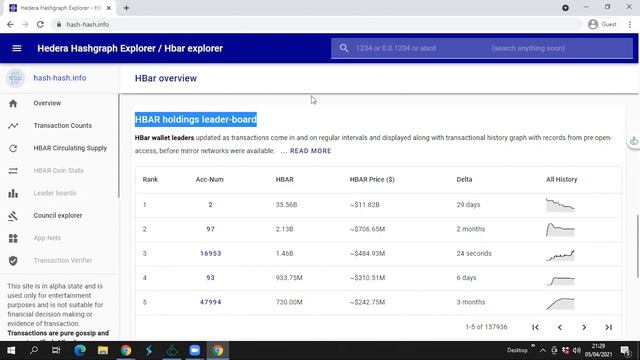Viewport: 640px width, 360px height.
Task: Open Council explorer page
Action: pos(58,216)
